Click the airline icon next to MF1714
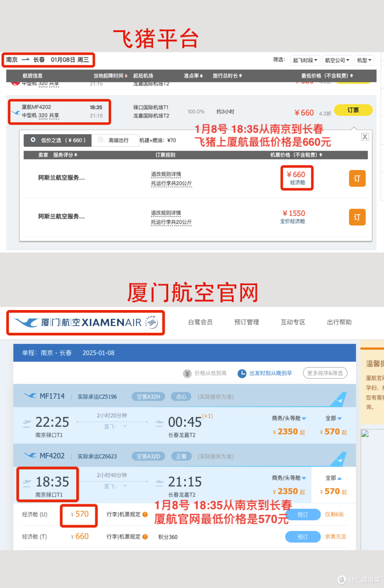 (30, 396)
